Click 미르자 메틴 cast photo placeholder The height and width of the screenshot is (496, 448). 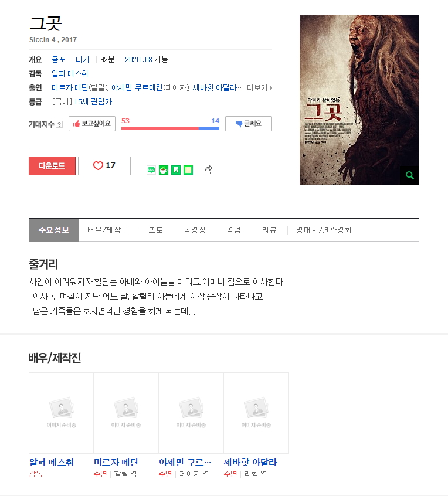click(126, 413)
